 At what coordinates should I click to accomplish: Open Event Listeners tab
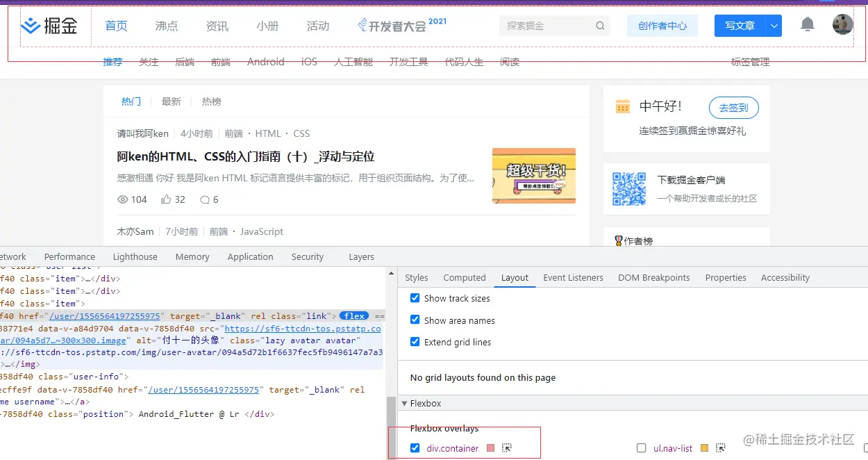coord(573,277)
